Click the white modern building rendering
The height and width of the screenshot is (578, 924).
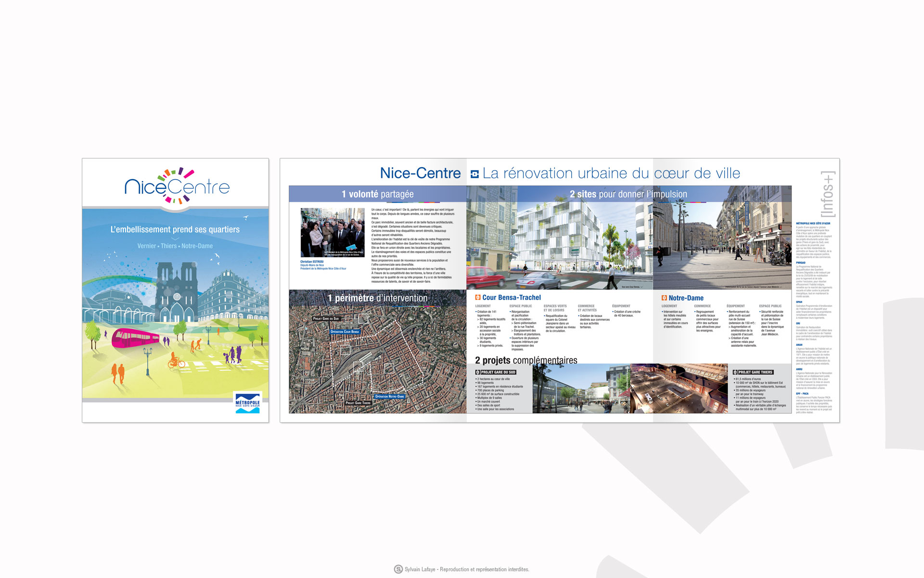point(560,237)
